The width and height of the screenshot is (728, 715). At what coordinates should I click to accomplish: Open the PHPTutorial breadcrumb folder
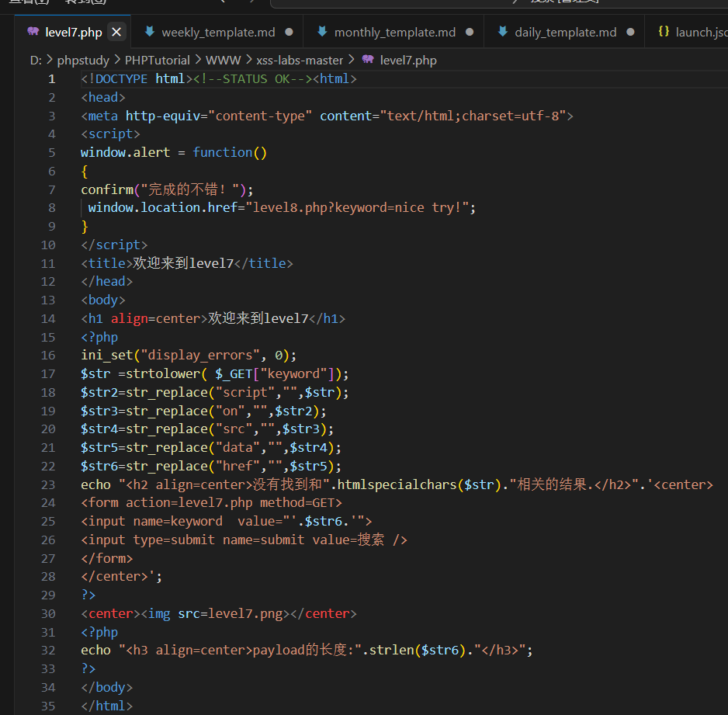[158, 61]
